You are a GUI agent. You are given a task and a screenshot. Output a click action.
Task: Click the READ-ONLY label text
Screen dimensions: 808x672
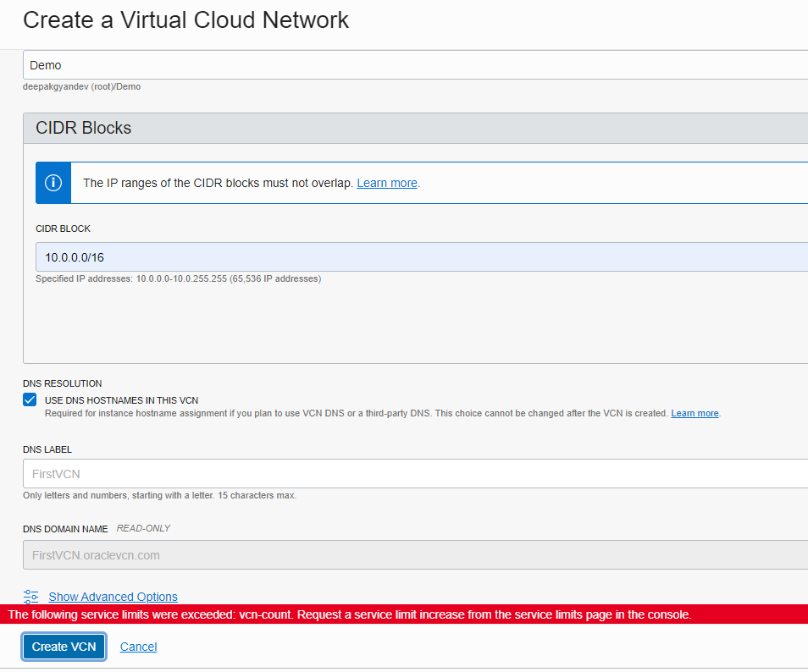[143, 528]
